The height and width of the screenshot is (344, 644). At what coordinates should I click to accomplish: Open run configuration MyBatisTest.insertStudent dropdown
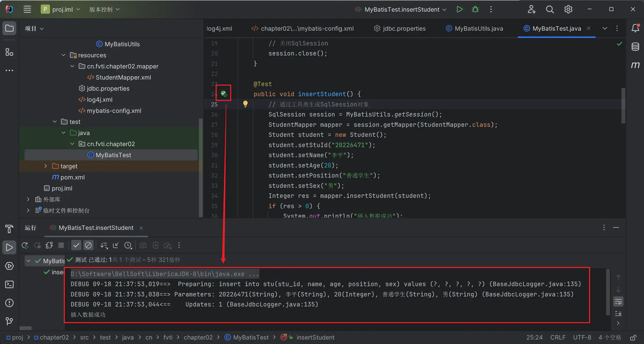point(401,10)
